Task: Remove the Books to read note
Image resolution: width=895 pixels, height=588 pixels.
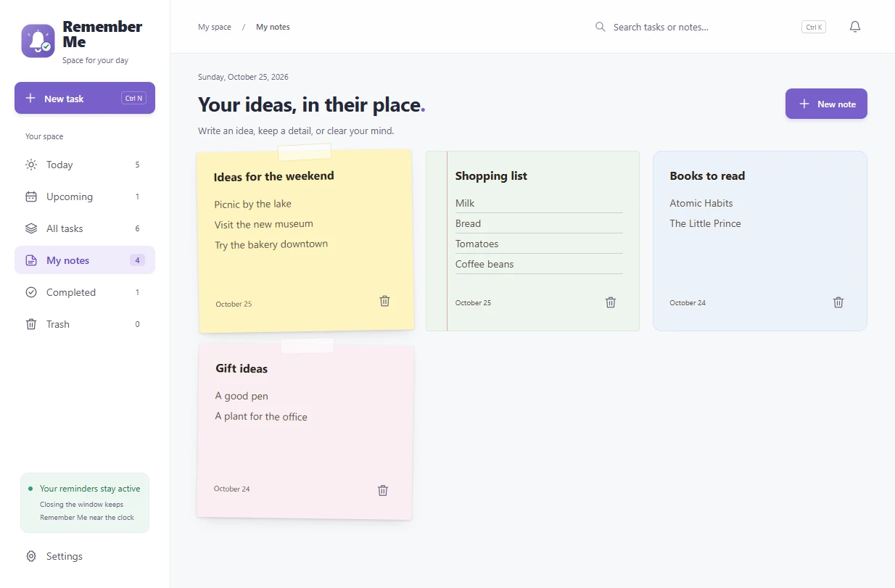Action: [x=838, y=302]
